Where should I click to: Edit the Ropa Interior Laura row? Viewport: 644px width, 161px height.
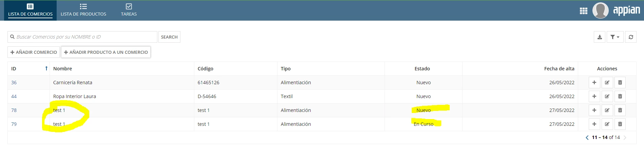(x=607, y=96)
